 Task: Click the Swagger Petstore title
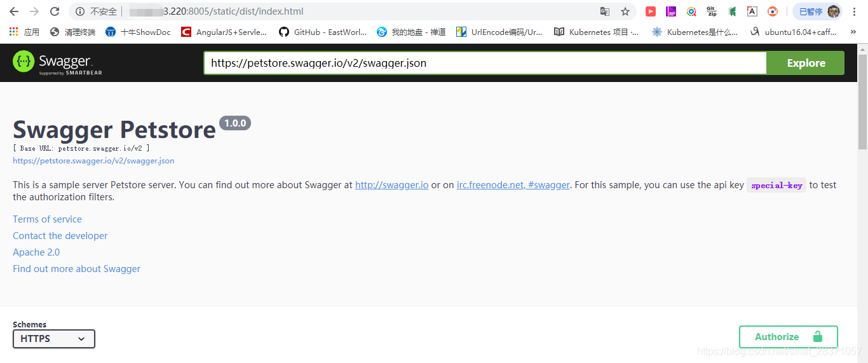click(114, 130)
